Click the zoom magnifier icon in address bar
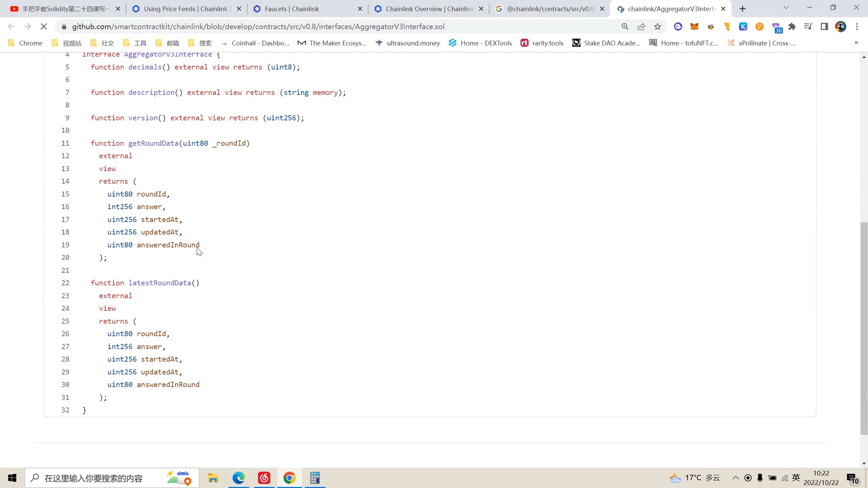 click(625, 27)
